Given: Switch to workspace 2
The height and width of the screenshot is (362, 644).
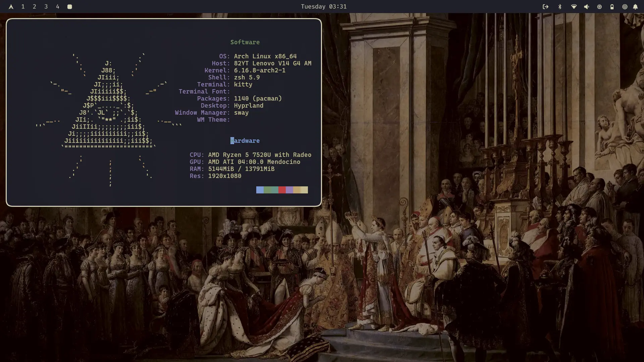Looking at the screenshot, I should [x=34, y=6].
